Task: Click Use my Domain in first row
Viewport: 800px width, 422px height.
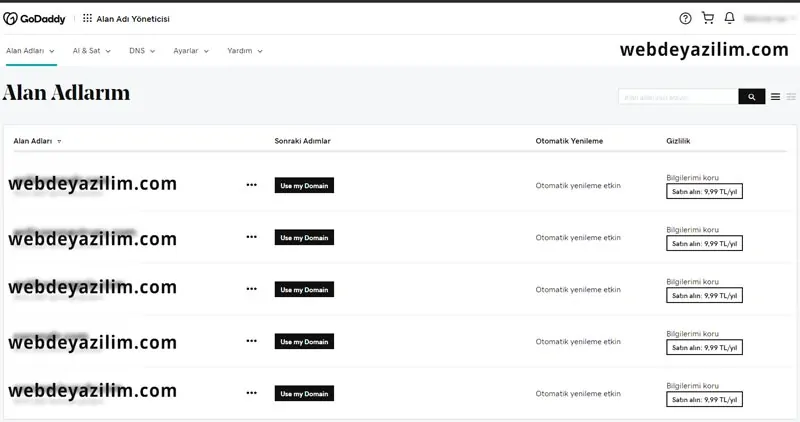Action: pyautogui.click(x=304, y=185)
